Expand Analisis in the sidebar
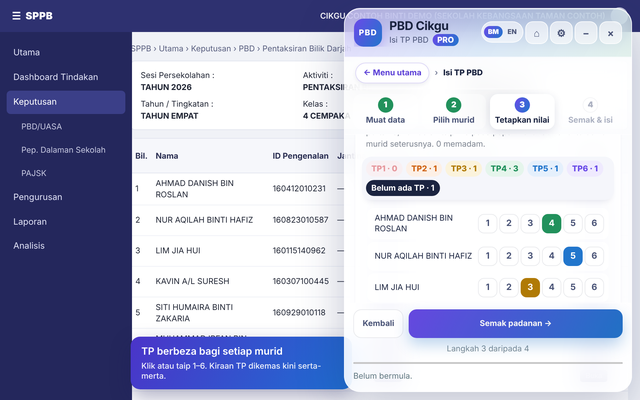Viewport: 640px width, 400px height. [x=66, y=246]
